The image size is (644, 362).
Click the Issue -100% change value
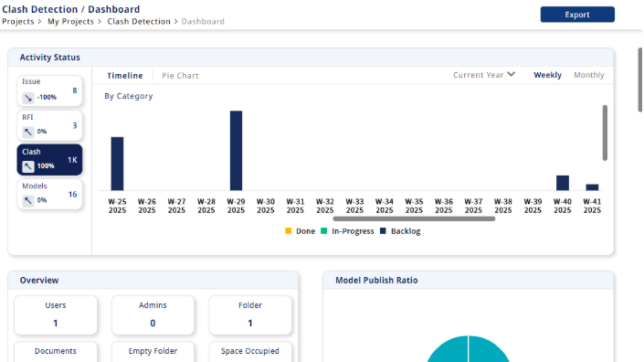[47, 98]
